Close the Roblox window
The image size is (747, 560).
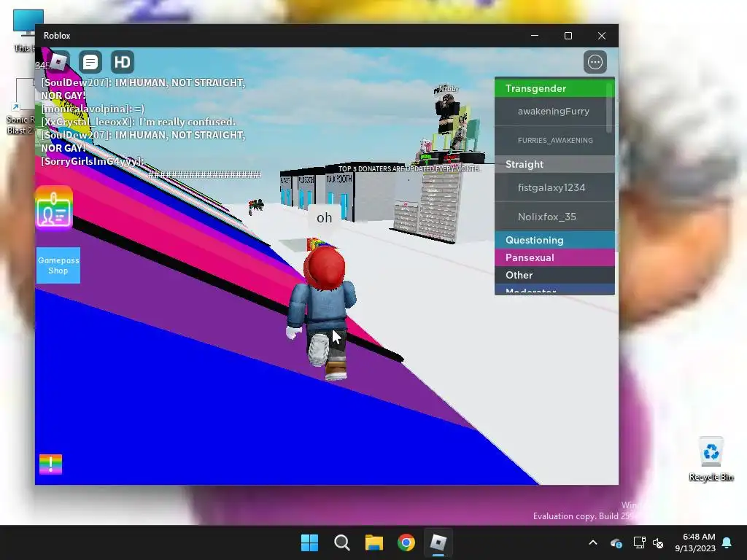(x=602, y=36)
